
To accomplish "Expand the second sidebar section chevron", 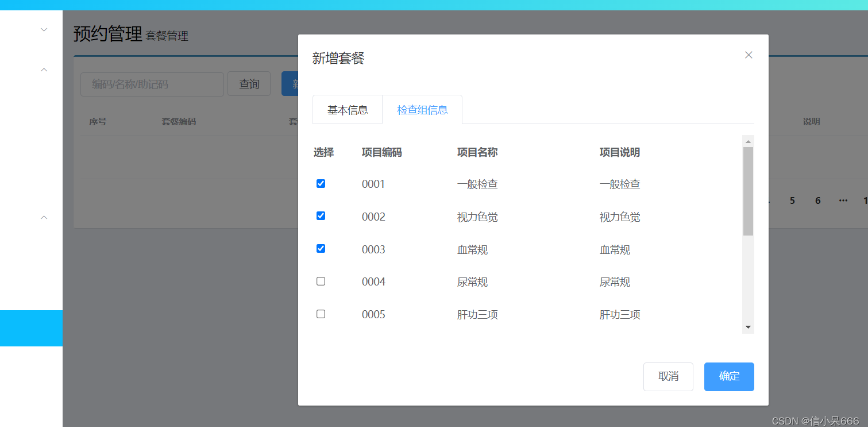I will coord(44,69).
